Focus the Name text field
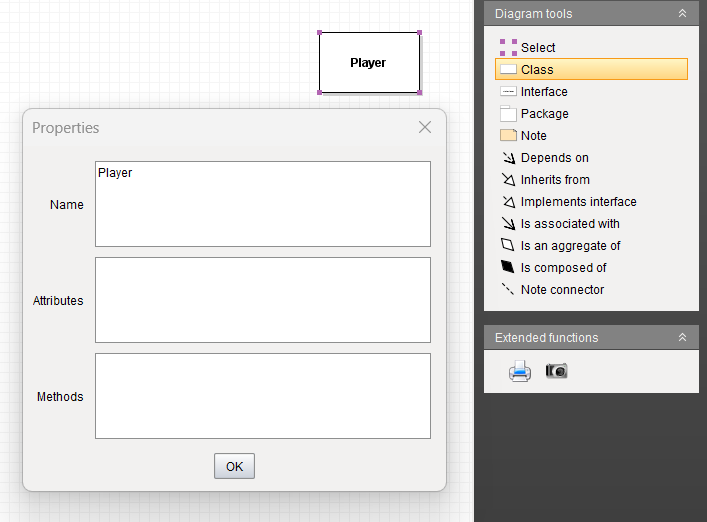Viewport: 707px width, 522px height. point(263,204)
